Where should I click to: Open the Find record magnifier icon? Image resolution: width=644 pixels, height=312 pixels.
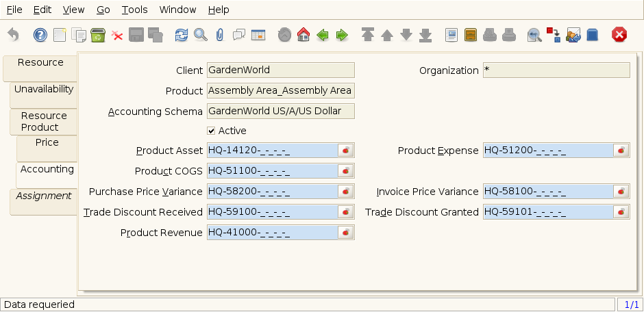click(x=200, y=35)
